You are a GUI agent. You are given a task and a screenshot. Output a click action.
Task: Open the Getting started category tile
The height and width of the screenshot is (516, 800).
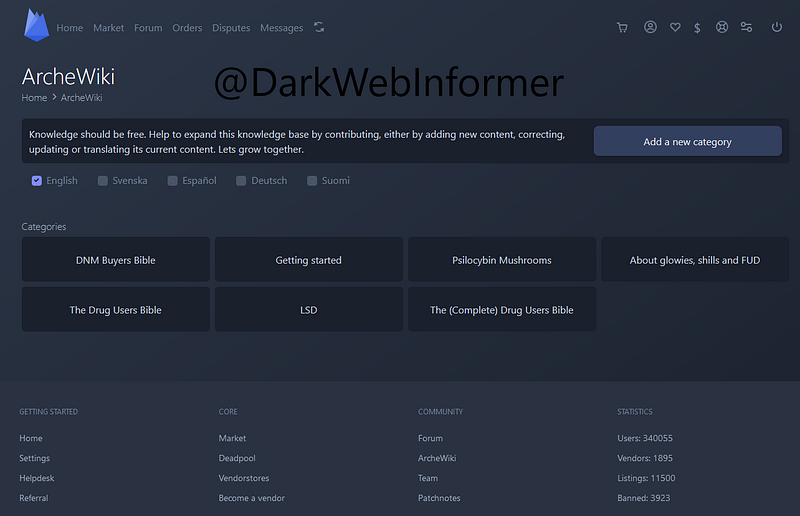(x=308, y=260)
